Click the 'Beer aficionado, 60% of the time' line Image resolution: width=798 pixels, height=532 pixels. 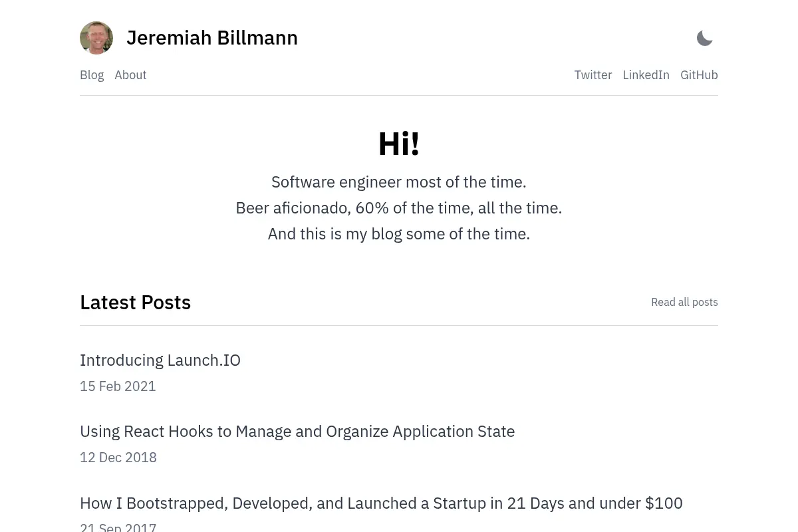399,208
